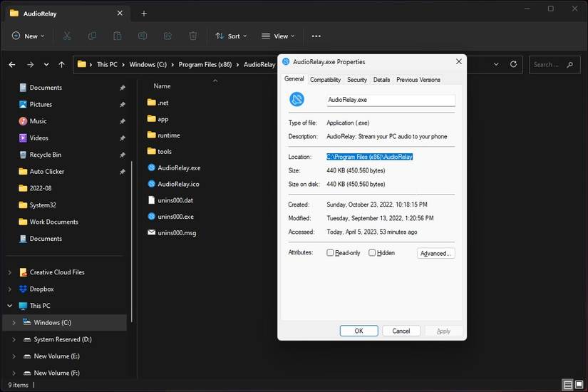Expand Windows (C:) tree node
588x392 pixels.
click(14, 323)
